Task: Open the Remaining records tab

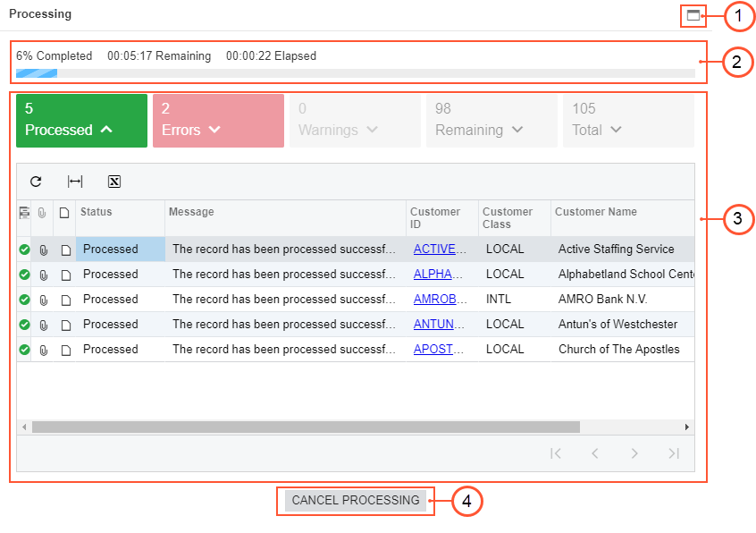Action: pos(491,121)
